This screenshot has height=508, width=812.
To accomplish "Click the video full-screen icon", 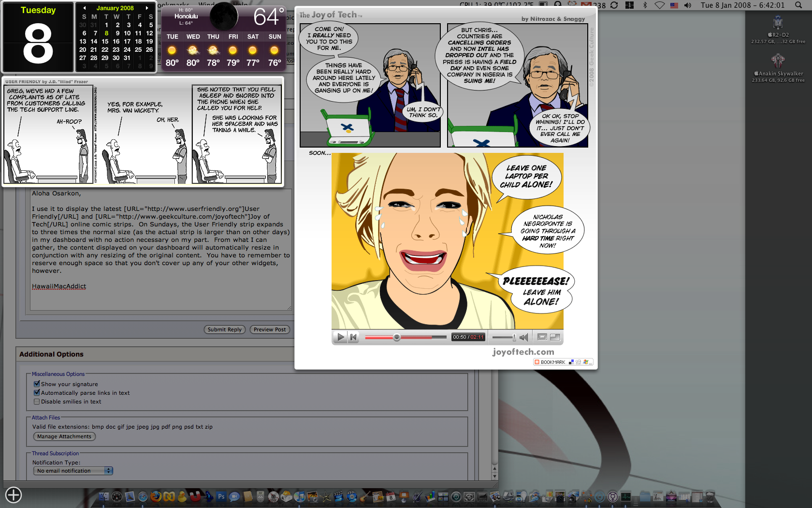I will tap(542, 337).
